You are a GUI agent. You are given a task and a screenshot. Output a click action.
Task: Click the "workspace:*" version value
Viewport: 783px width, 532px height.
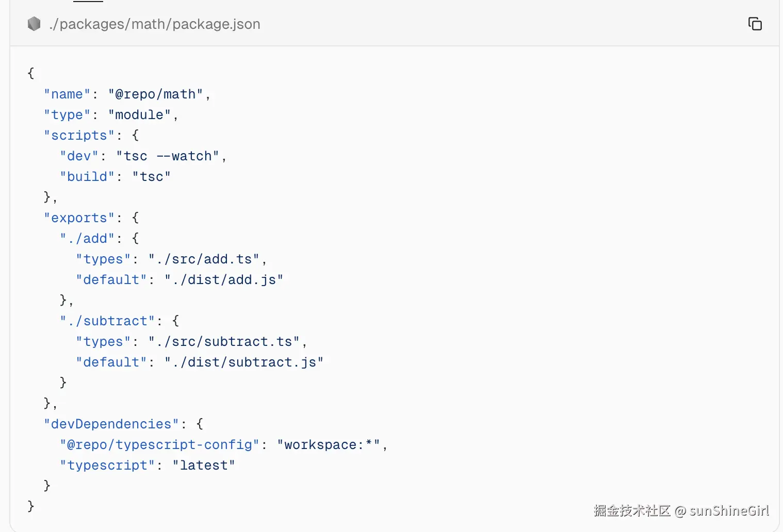click(x=329, y=445)
